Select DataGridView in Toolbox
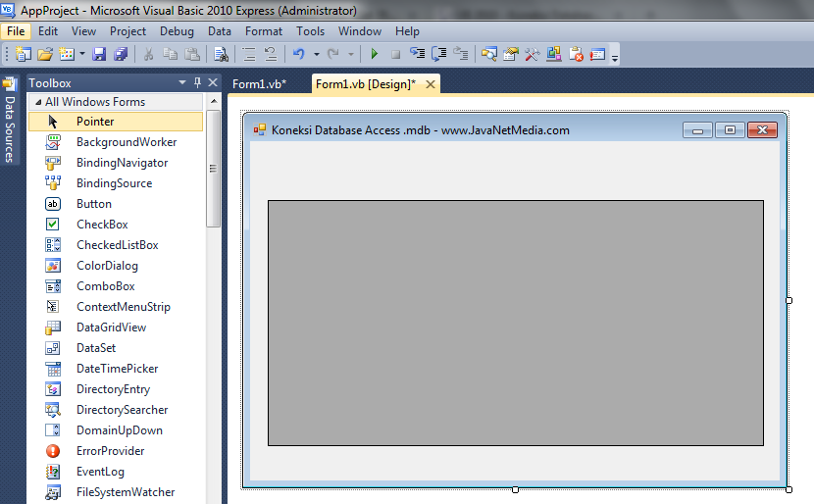This screenshot has height=504, width=814. coord(116,327)
